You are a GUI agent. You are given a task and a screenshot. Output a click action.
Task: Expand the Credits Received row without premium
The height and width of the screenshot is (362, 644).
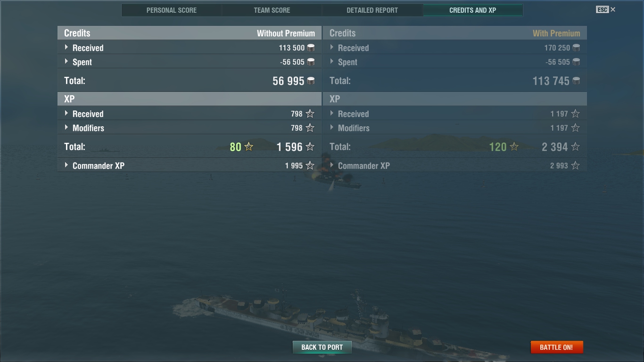point(190,48)
